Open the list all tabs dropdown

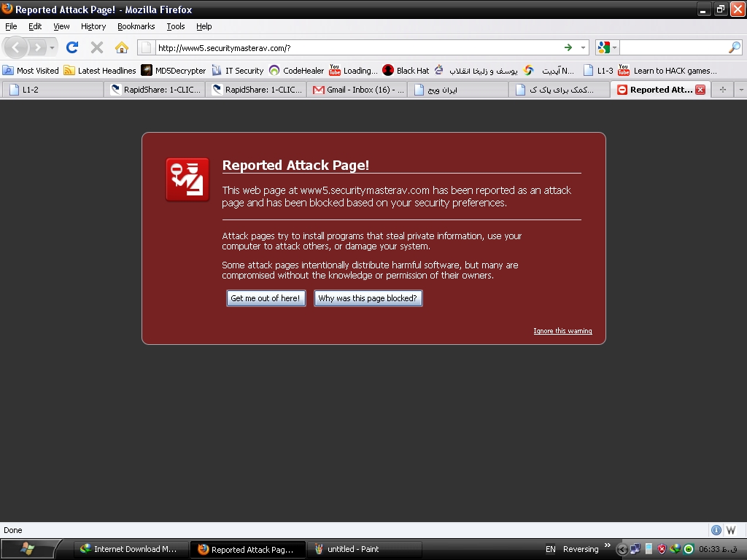[740, 90]
